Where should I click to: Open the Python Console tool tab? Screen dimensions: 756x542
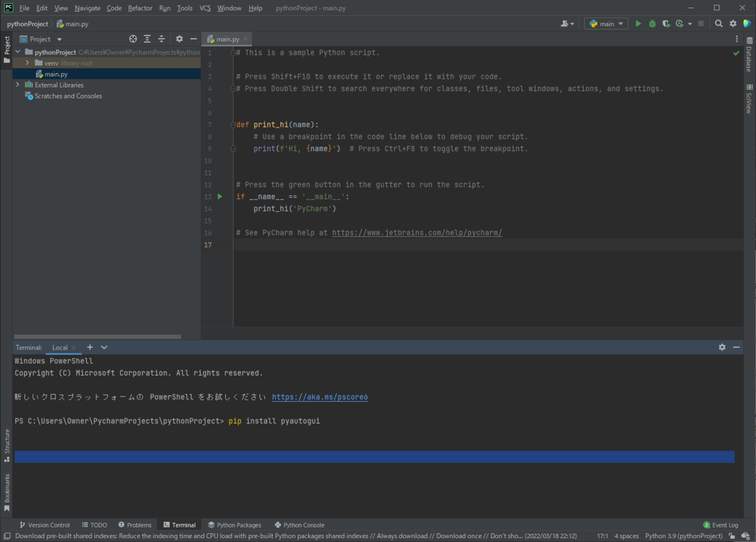point(299,525)
